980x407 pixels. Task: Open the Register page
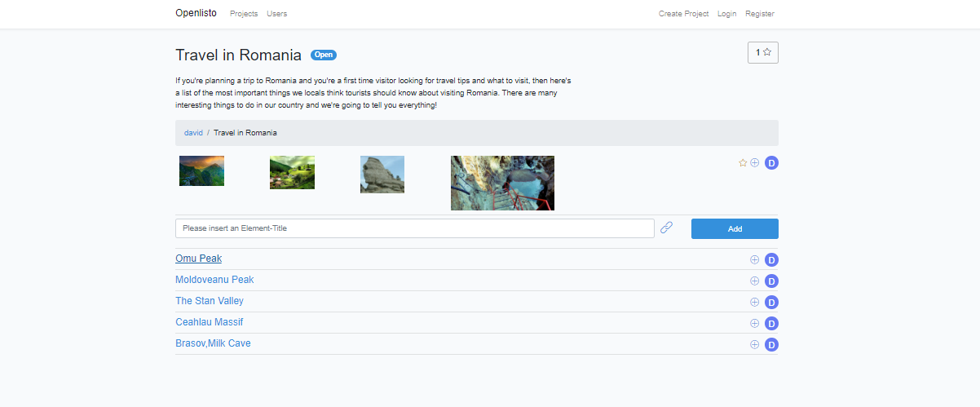pyautogui.click(x=760, y=14)
